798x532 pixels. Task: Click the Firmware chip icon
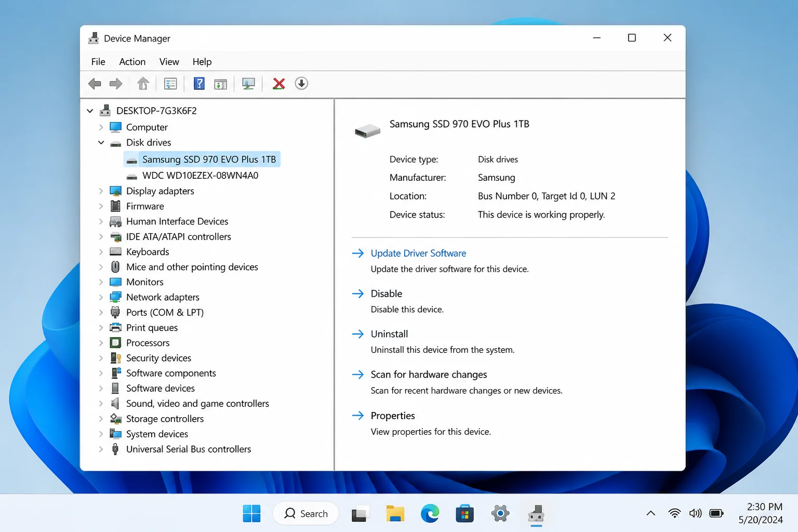[115, 206]
